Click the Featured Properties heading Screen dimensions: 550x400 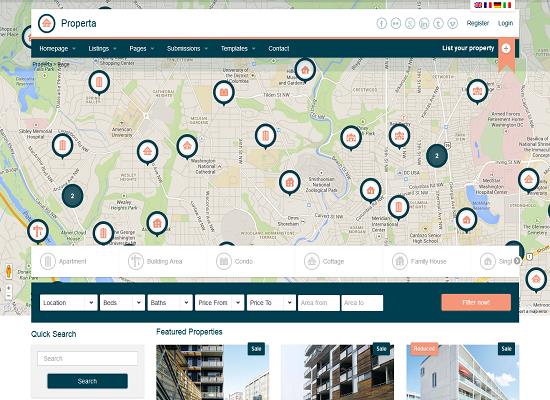point(189,332)
